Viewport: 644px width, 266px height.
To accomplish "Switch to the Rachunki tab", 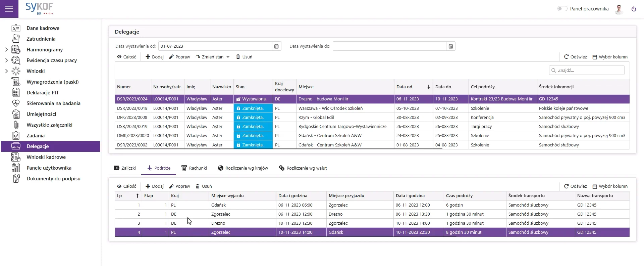I will point(194,168).
